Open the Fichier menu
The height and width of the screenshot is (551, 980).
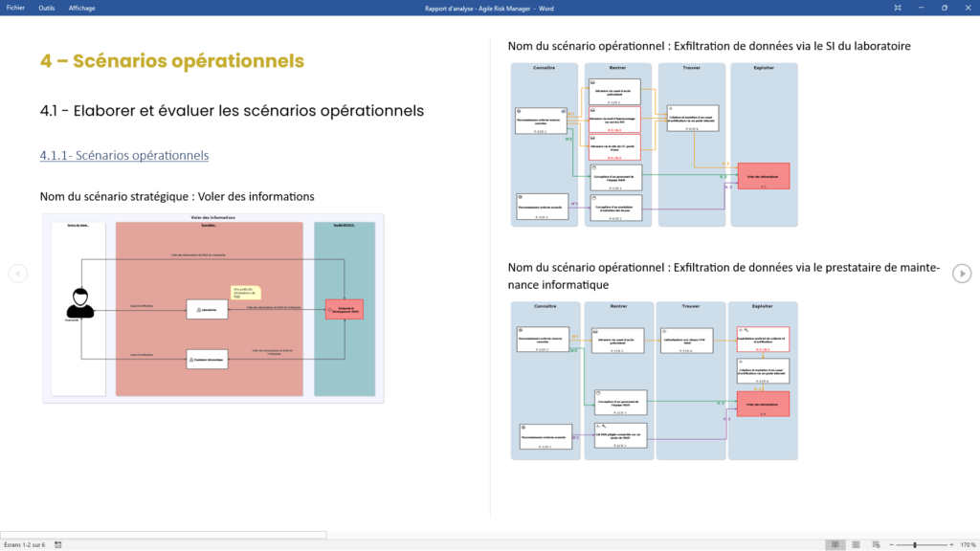click(15, 8)
